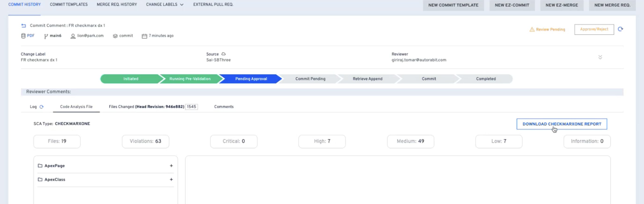Click the ApexClass folder icon
The width and height of the screenshot is (644, 204).
pyautogui.click(x=40, y=179)
